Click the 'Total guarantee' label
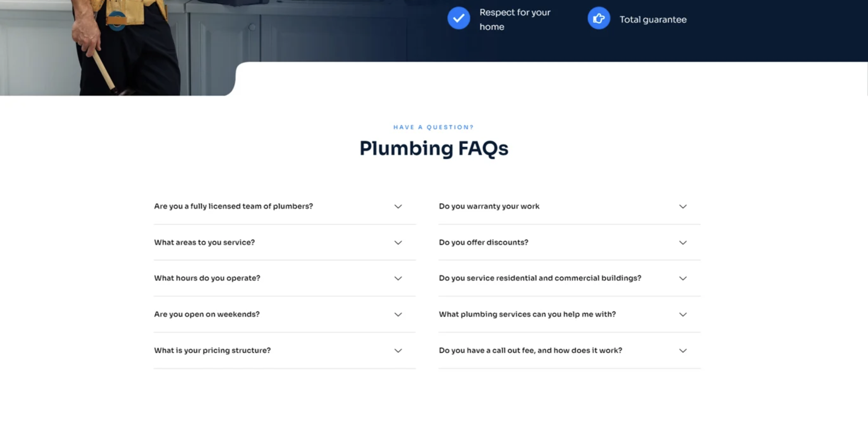This screenshot has width=868, height=442. 653,19
